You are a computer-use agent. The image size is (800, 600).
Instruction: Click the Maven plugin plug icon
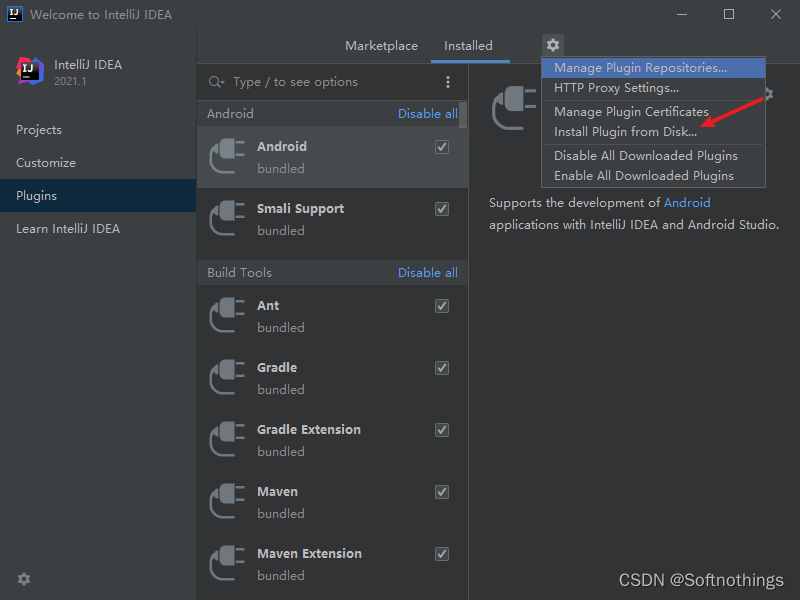[x=227, y=502]
